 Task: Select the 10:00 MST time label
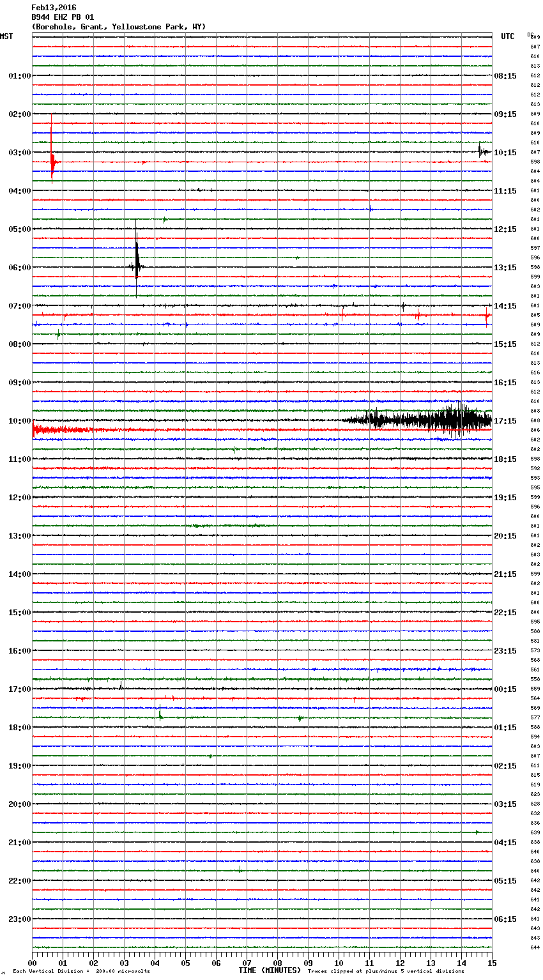pos(19,421)
